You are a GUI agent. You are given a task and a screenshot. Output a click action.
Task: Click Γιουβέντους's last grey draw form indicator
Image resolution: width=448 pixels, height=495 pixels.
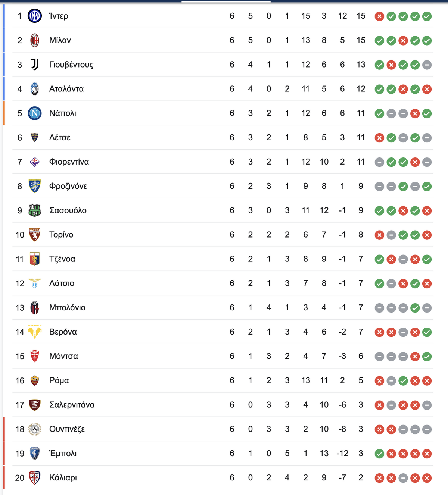427,65
